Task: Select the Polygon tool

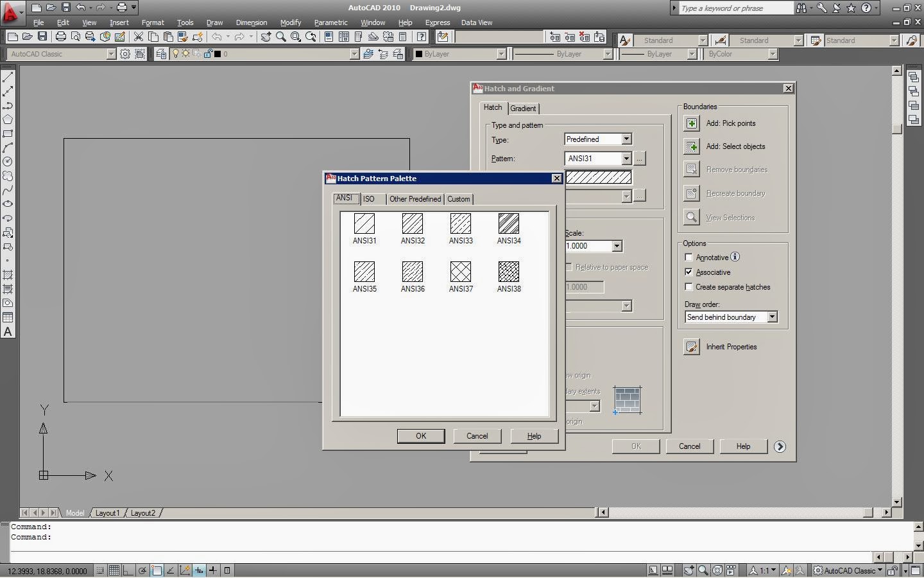Action: pyautogui.click(x=8, y=119)
